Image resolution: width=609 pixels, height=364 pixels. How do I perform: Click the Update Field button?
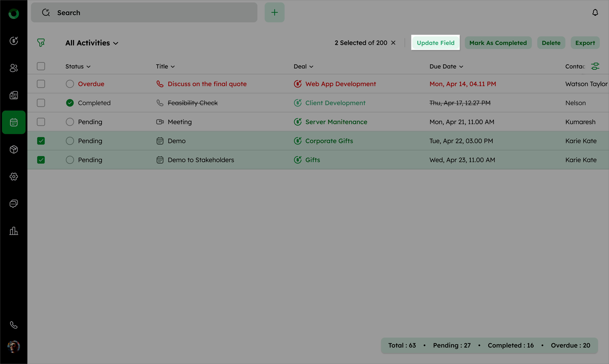tap(435, 43)
